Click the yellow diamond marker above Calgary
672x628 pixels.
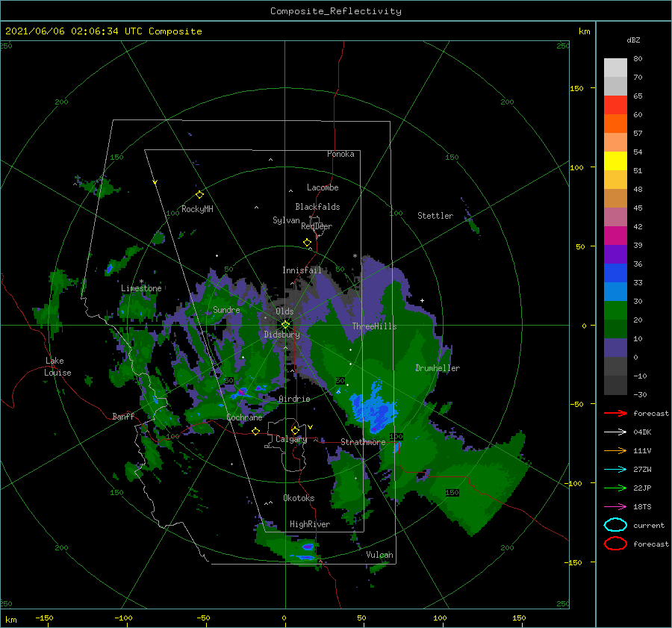[x=295, y=430]
